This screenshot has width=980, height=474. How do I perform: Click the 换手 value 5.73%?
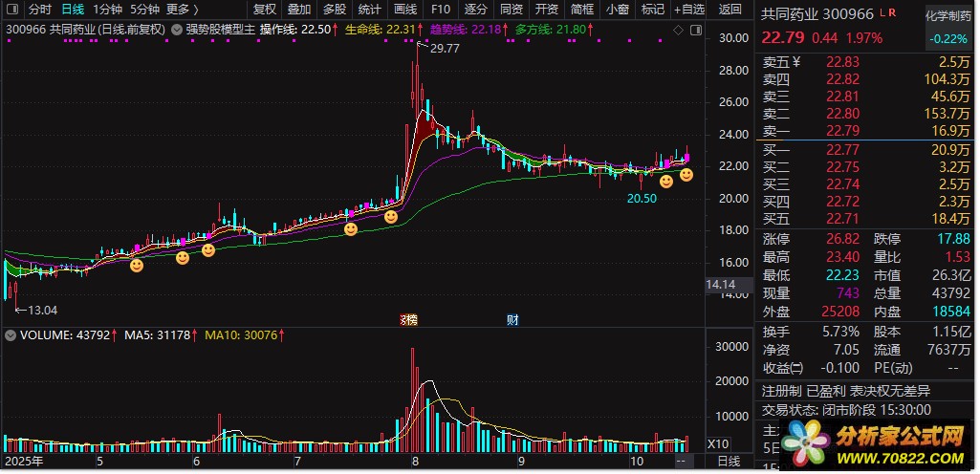[840, 331]
